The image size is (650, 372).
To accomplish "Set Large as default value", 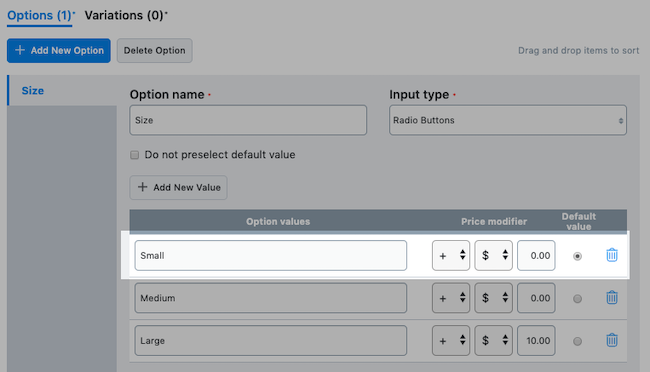I will click(x=577, y=341).
